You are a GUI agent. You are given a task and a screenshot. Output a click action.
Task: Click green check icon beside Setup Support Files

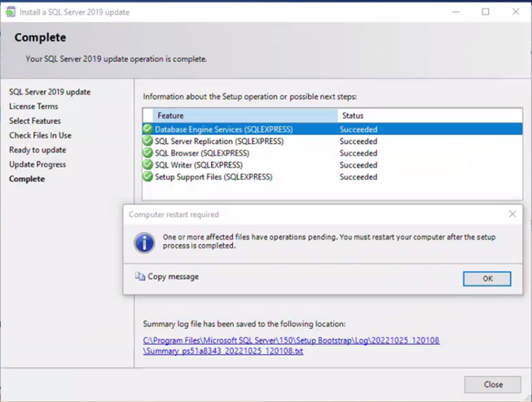coord(147,177)
